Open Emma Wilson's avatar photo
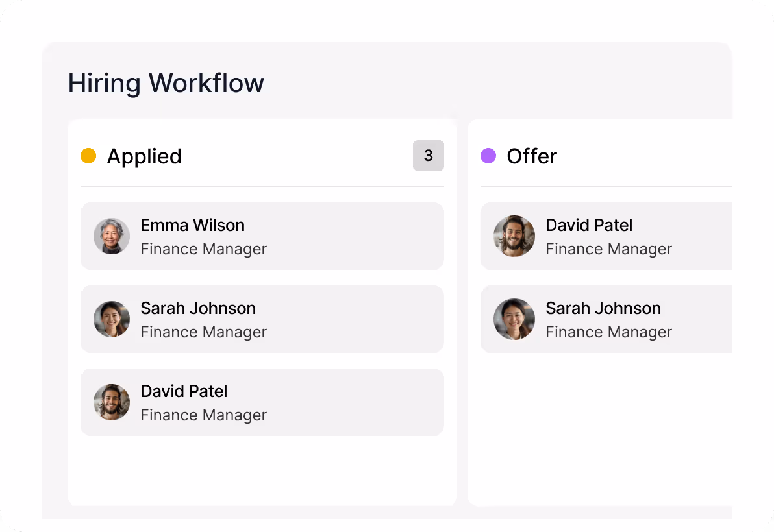This screenshot has width=774, height=532. click(112, 236)
